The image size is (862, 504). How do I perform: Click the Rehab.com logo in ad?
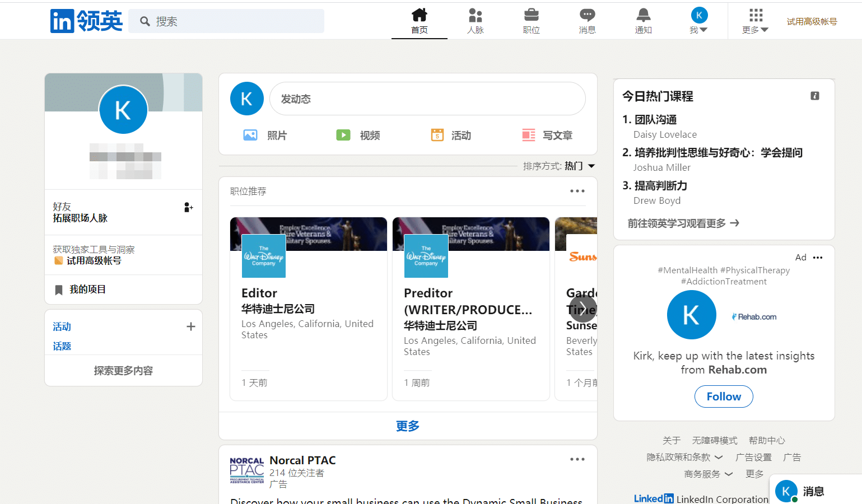click(754, 317)
